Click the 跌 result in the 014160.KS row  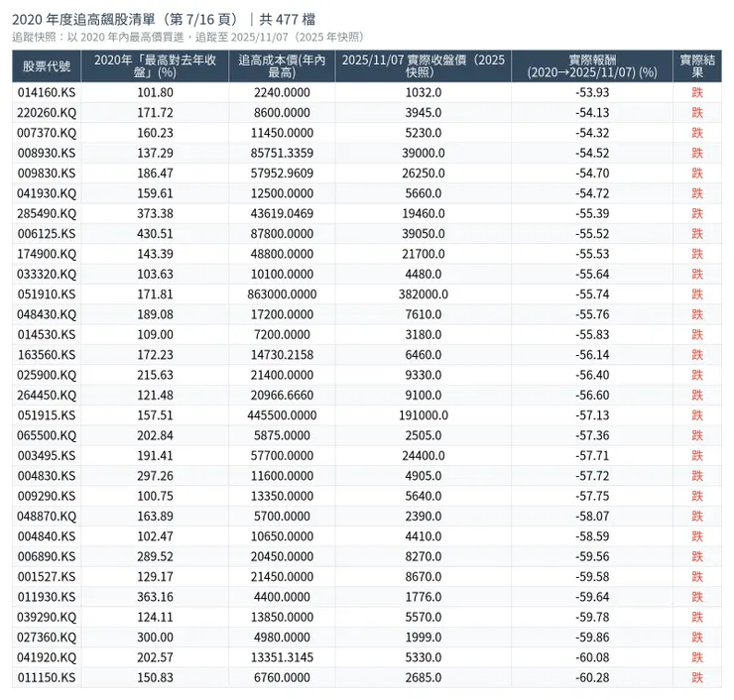tap(697, 92)
